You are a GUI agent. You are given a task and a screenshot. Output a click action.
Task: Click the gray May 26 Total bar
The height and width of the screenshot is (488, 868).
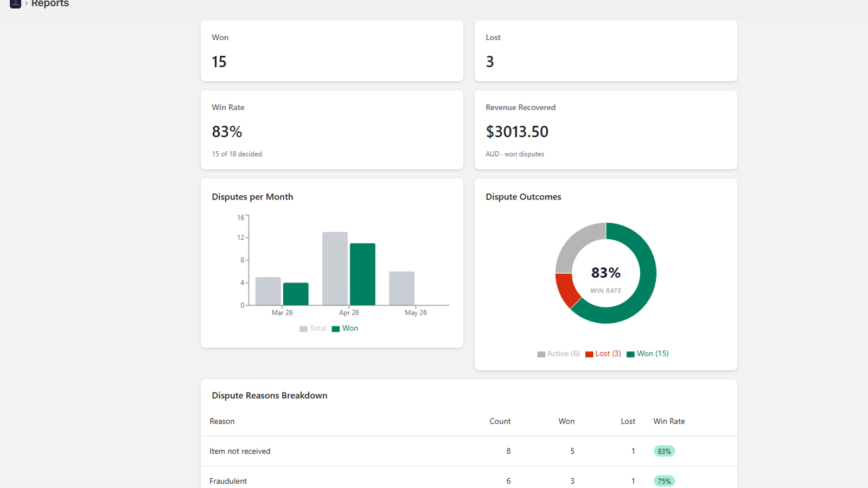pyautogui.click(x=401, y=288)
